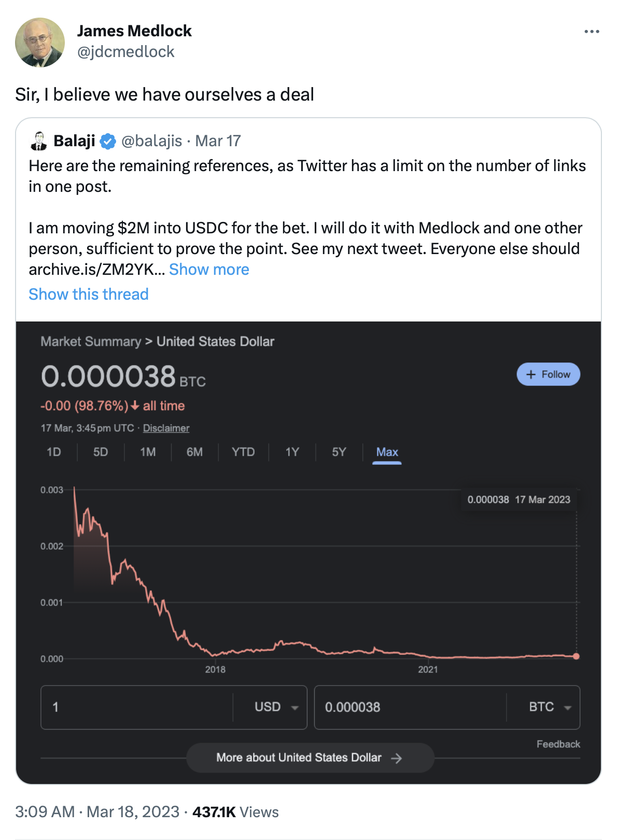The height and width of the screenshot is (840, 618).
Task: Click Balaji's small avatar icon
Action: click(39, 141)
